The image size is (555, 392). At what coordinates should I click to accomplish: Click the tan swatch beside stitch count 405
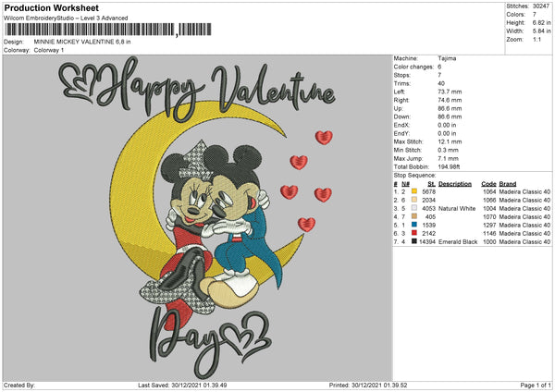tap(414, 216)
